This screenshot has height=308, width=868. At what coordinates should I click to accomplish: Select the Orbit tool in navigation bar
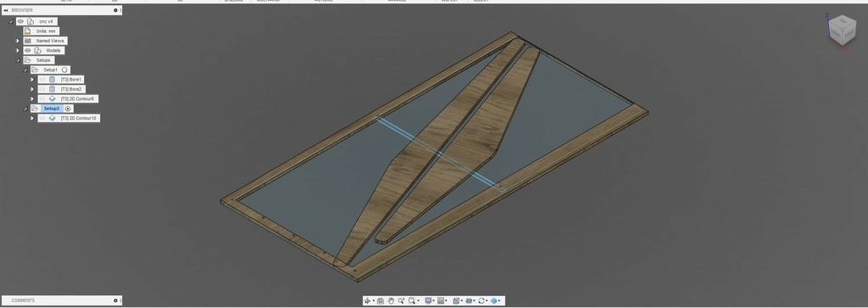coord(367,301)
